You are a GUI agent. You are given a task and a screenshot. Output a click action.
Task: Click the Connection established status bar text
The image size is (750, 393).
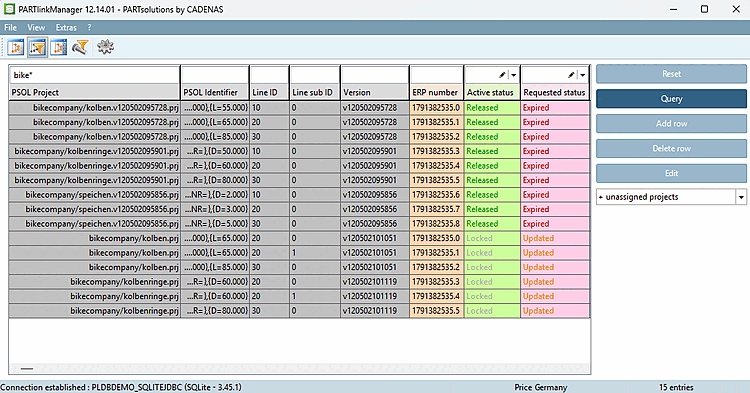point(121,387)
